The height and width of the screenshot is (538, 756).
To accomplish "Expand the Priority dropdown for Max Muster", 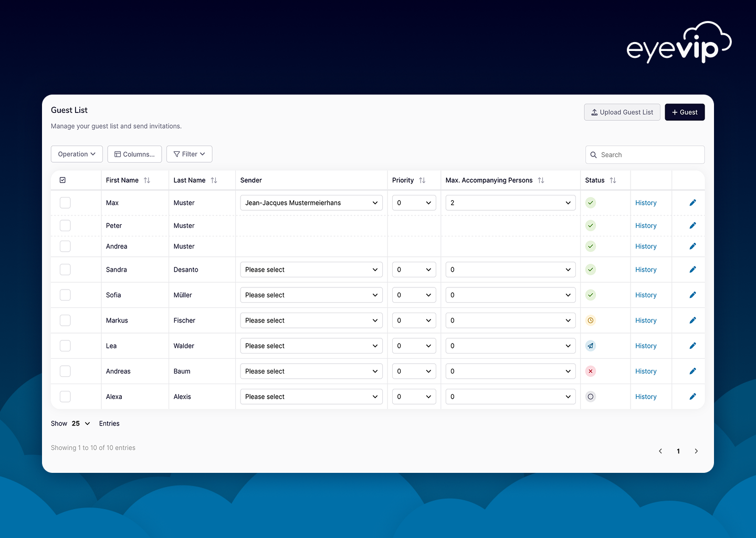I will [x=414, y=203].
